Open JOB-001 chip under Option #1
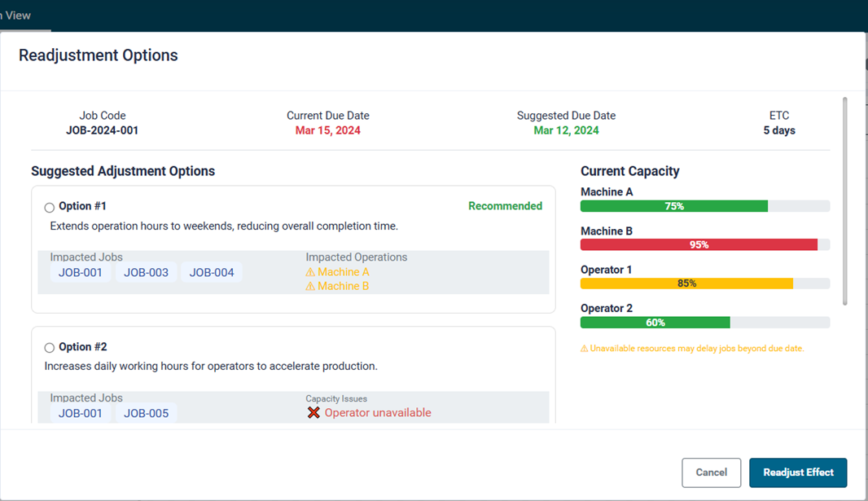The image size is (868, 501). click(81, 273)
